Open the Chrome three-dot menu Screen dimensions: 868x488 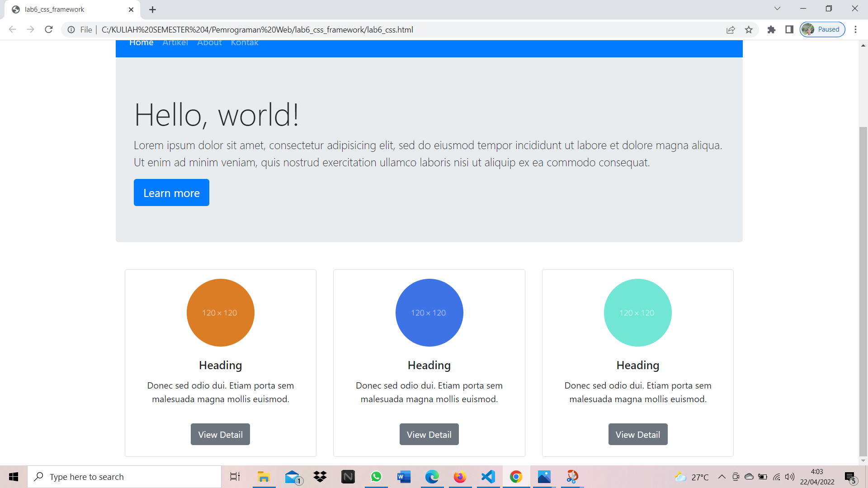coord(856,29)
